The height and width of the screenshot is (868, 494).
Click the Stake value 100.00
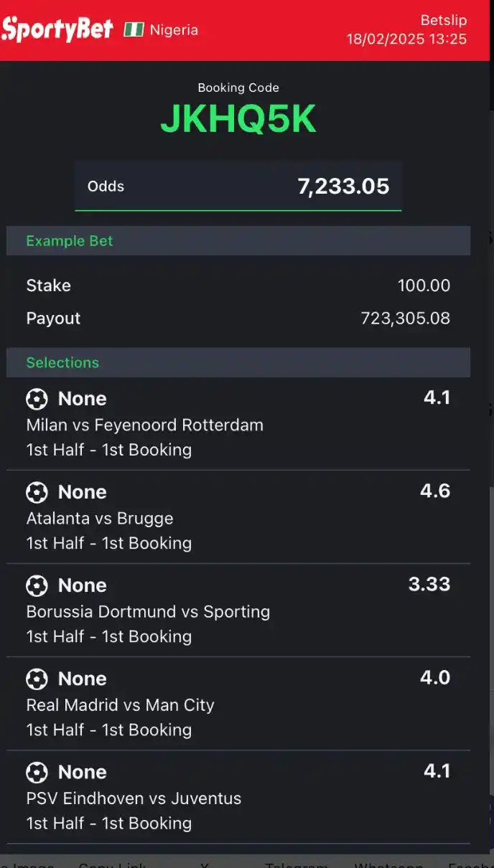[x=424, y=286]
